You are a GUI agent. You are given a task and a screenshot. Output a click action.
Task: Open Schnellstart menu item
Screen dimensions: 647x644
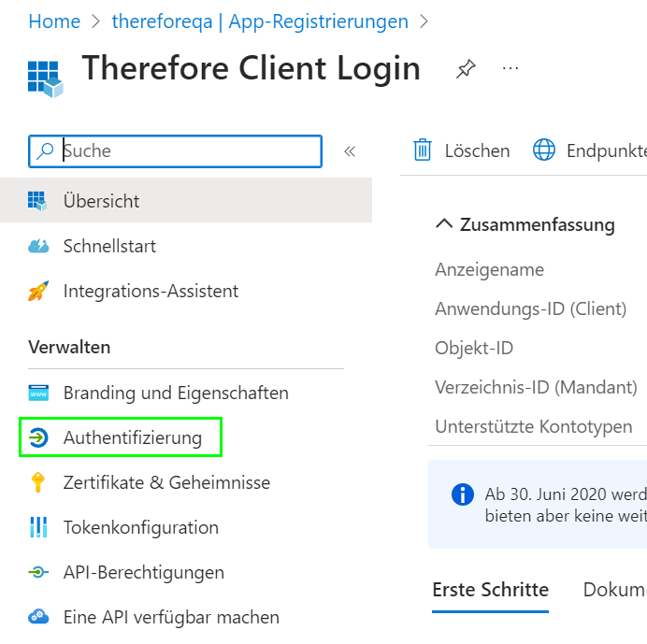click(x=109, y=246)
